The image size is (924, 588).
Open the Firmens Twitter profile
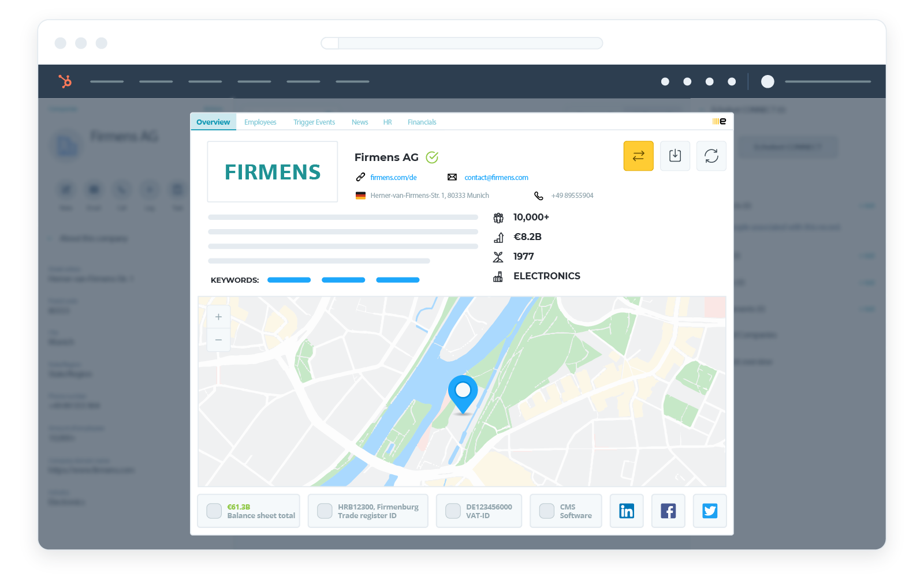point(709,511)
